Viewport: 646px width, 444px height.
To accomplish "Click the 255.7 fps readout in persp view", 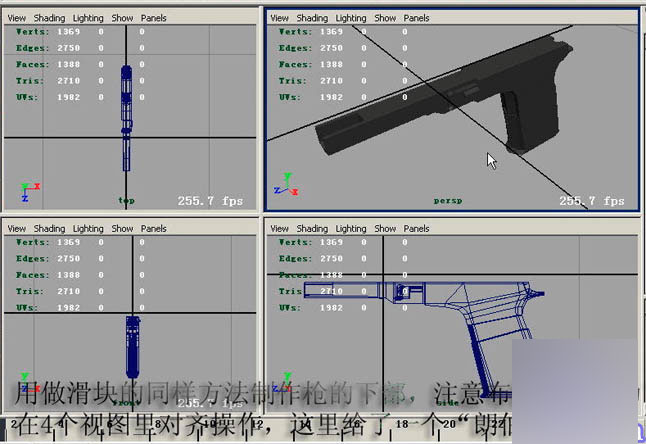I will pyautogui.click(x=592, y=201).
